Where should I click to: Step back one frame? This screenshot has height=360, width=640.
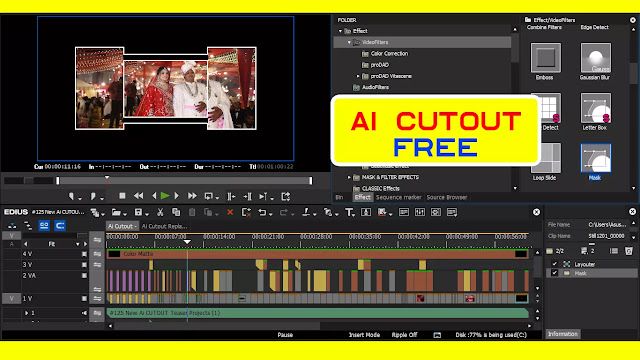[x=154, y=196]
